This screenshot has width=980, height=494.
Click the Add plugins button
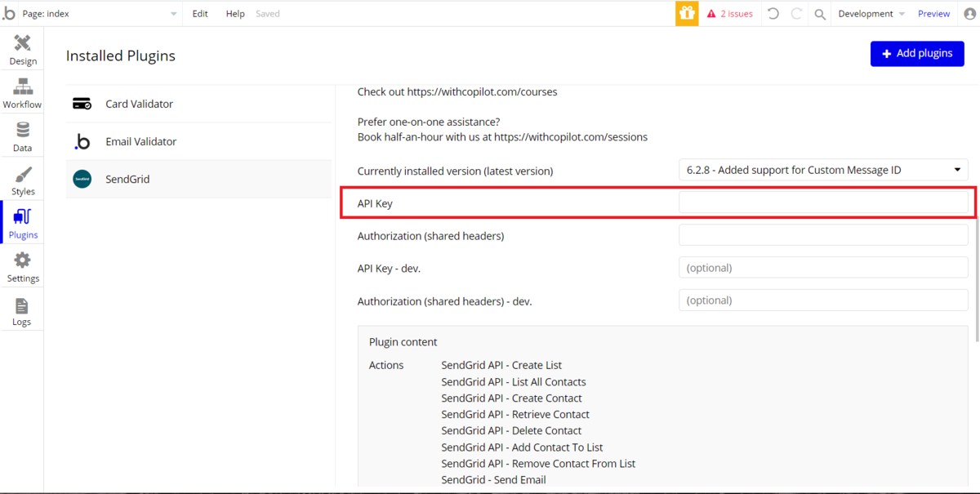[x=917, y=53]
